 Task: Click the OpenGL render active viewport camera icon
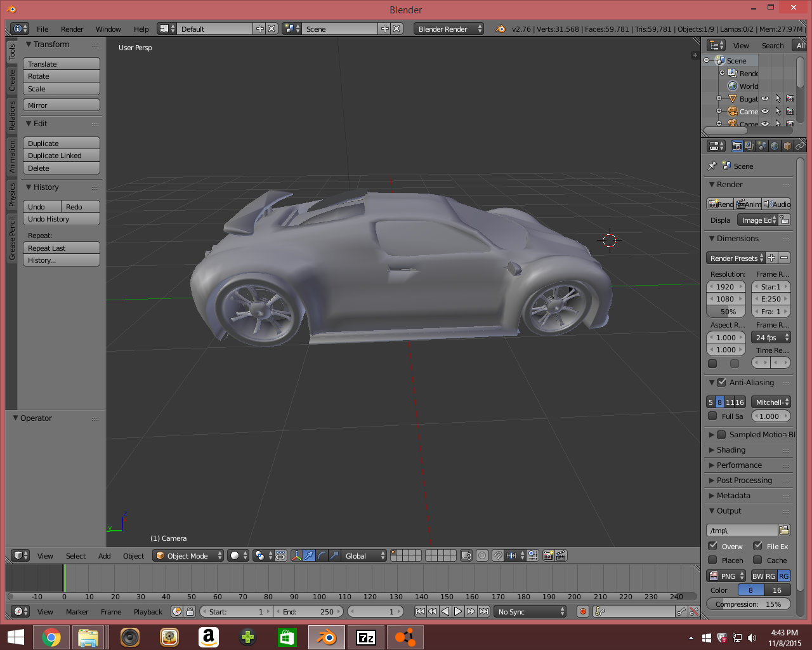pyautogui.click(x=549, y=555)
